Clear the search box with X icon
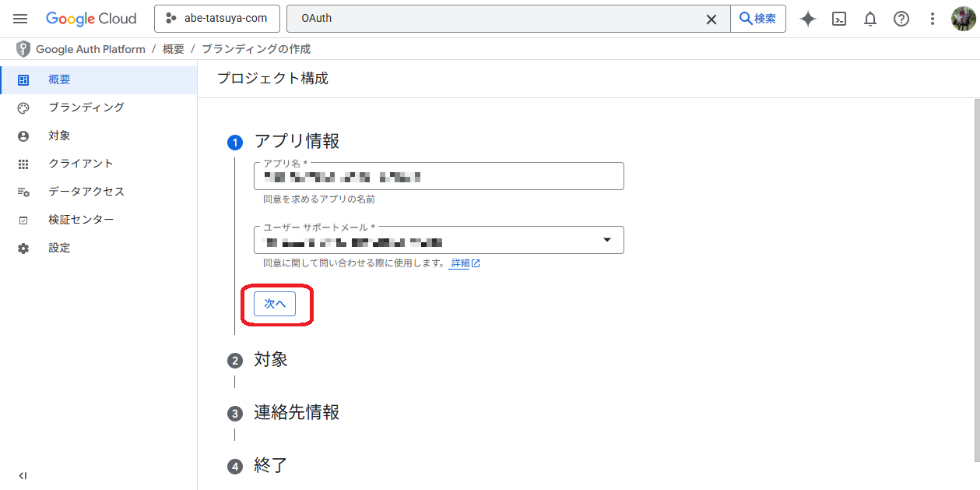The image size is (980, 490). tap(711, 19)
